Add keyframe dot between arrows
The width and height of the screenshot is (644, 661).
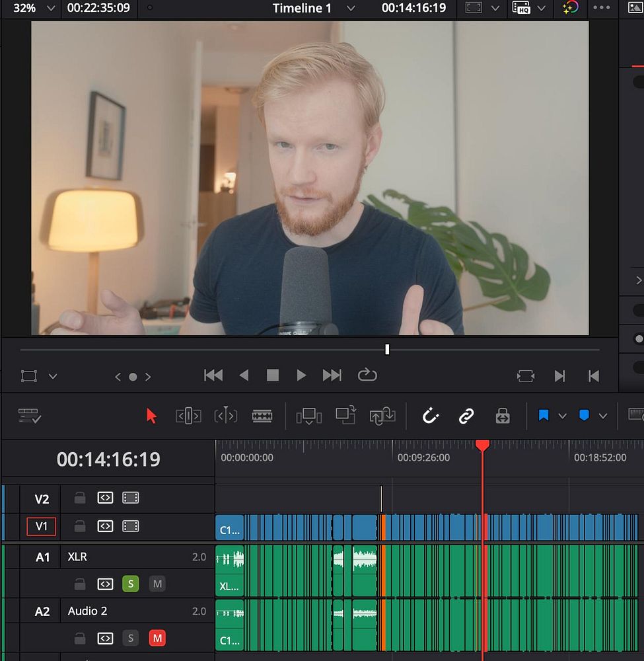coord(133,377)
